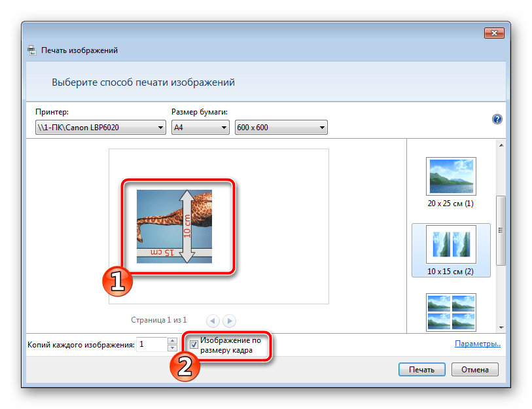This screenshot has width=532, height=409.
Task: Open the 600 x 600 quality dropdown
Action: click(x=281, y=128)
